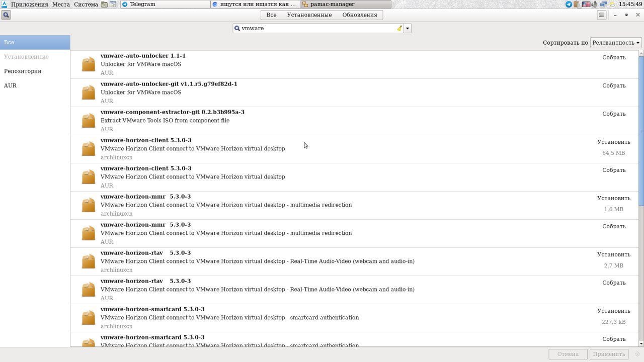Viewport: 644px width, 362px height.
Task: Click the file manager launcher in top panel
Action: [x=104, y=4]
